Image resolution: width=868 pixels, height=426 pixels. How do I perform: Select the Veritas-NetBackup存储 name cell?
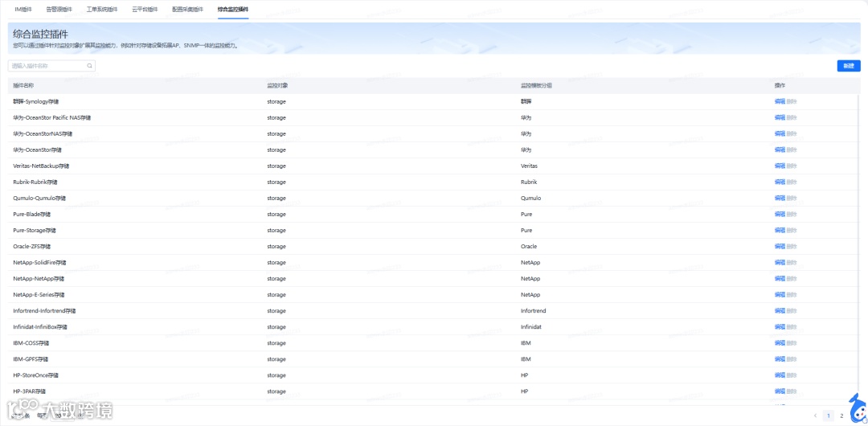(41, 166)
